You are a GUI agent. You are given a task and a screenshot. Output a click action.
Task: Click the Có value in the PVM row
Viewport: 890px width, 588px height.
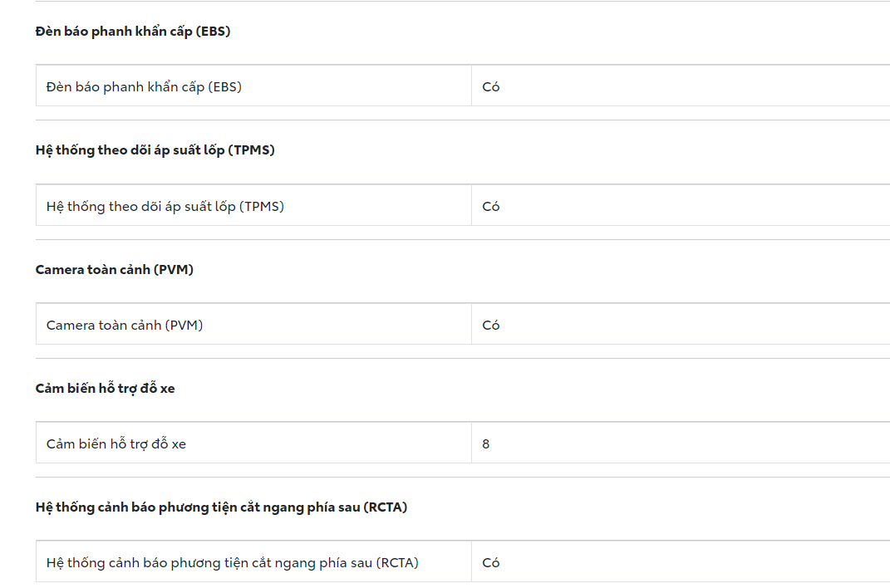[491, 325]
